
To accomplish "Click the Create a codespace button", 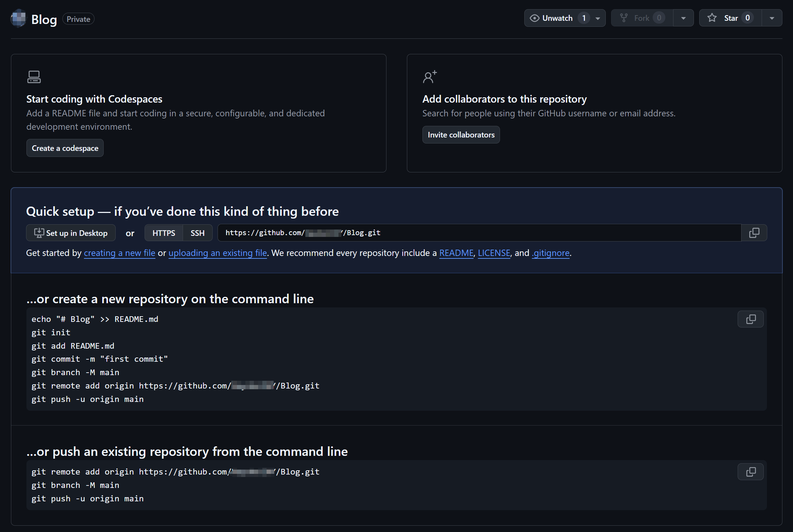I will click(65, 148).
